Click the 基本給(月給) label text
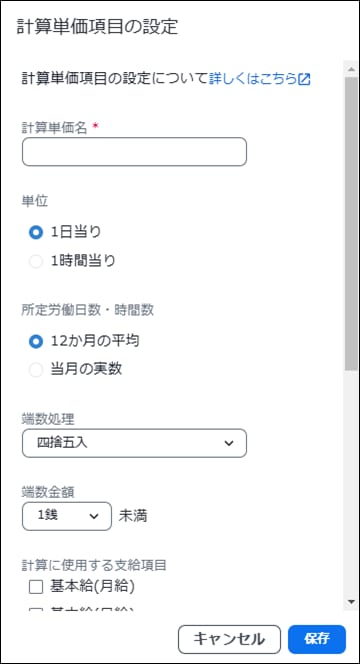Image resolution: width=360 pixels, height=664 pixels. coord(92,587)
